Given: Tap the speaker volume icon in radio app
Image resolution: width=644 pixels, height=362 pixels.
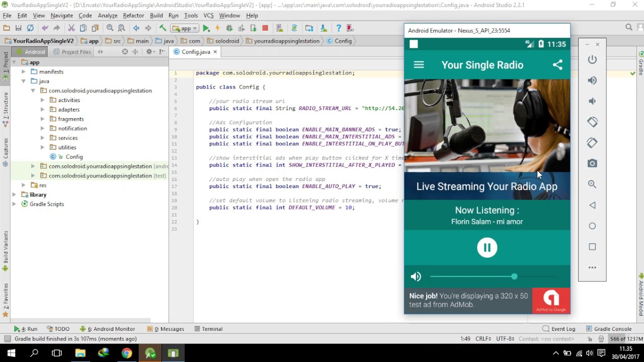Looking at the screenshot, I should [x=416, y=277].
